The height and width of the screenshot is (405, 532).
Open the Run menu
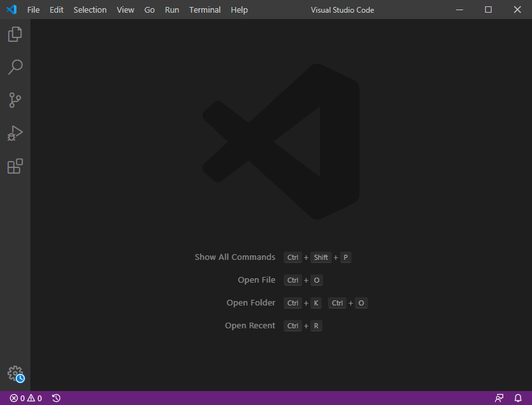(172, 10)
